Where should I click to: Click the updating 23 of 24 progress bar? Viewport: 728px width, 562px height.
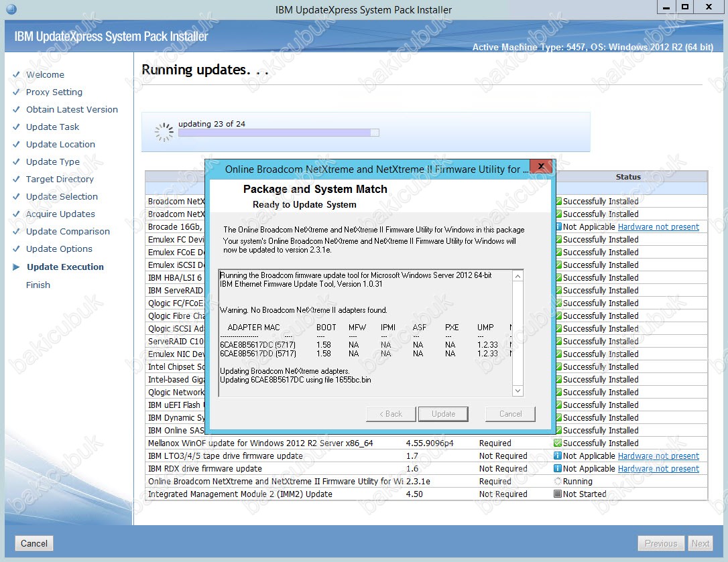point(279,133)
